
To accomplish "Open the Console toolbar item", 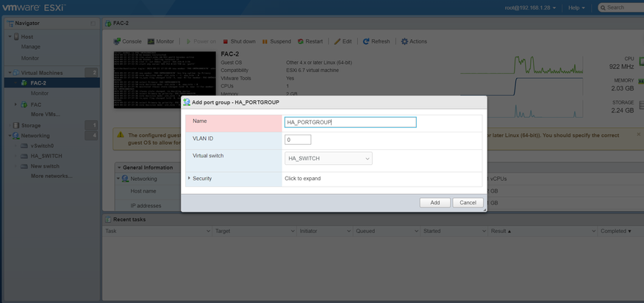I will [127, 41].
